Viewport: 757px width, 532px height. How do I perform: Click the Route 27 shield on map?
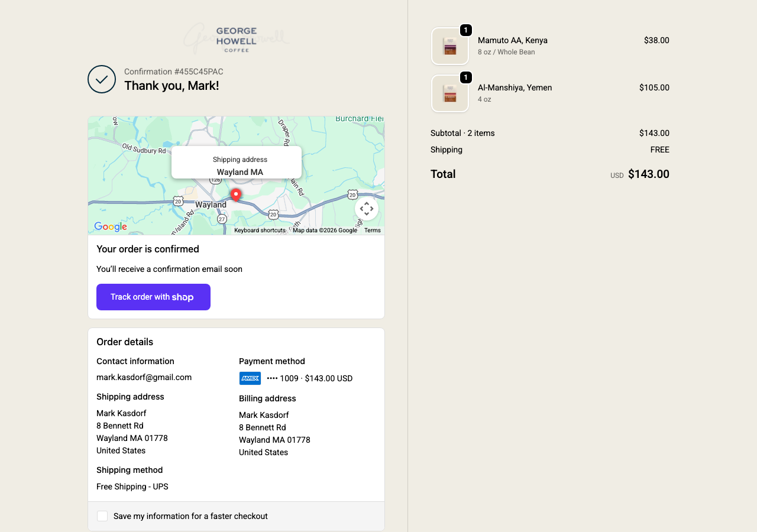pos(222,219)
